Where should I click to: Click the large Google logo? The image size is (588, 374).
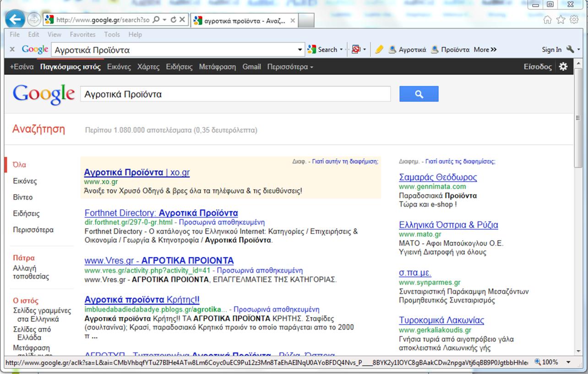(44, 94)
